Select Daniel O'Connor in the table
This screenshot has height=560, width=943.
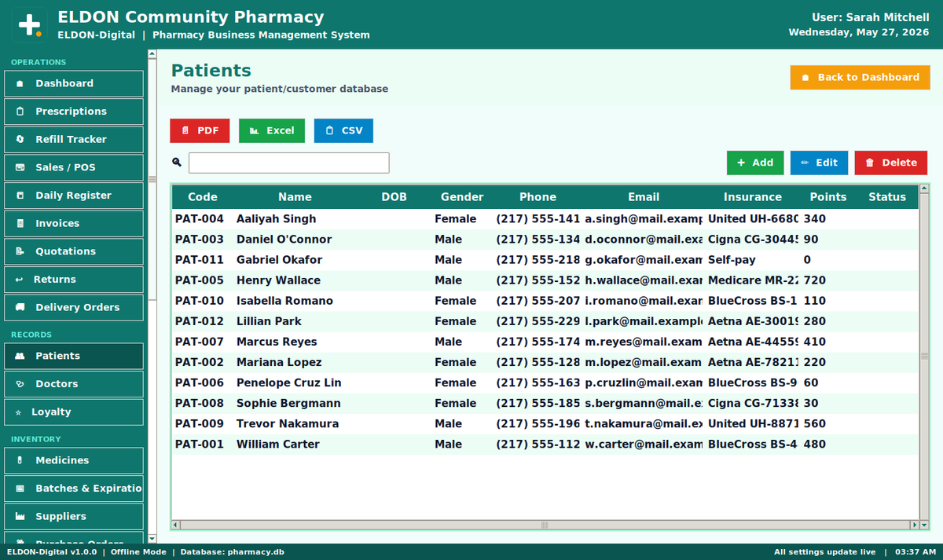545,240
